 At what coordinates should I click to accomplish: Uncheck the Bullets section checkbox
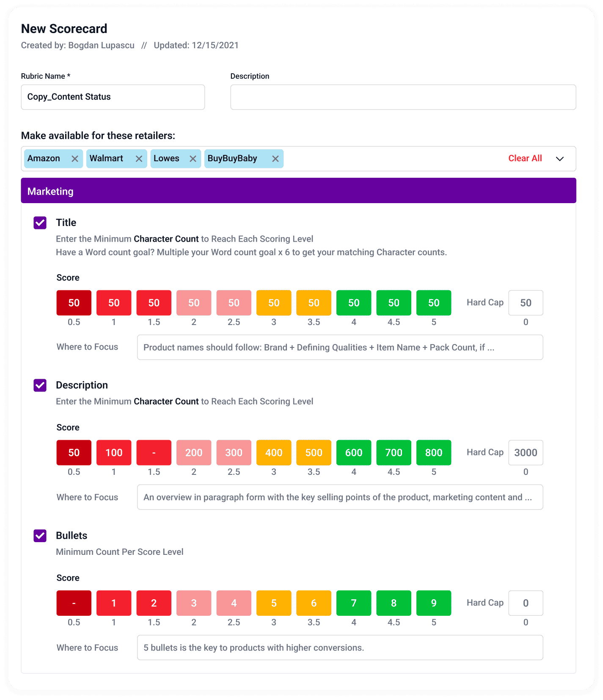pos(40,536)
